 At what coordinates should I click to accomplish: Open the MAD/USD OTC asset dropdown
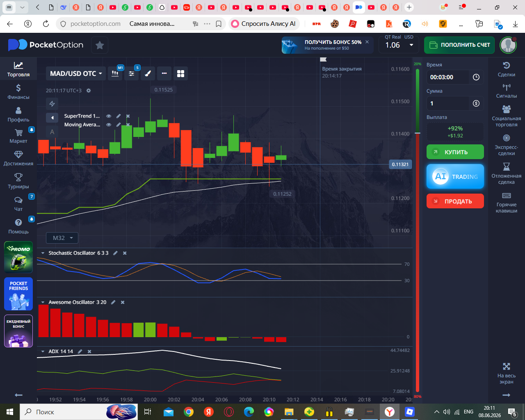tap(76, 73)
